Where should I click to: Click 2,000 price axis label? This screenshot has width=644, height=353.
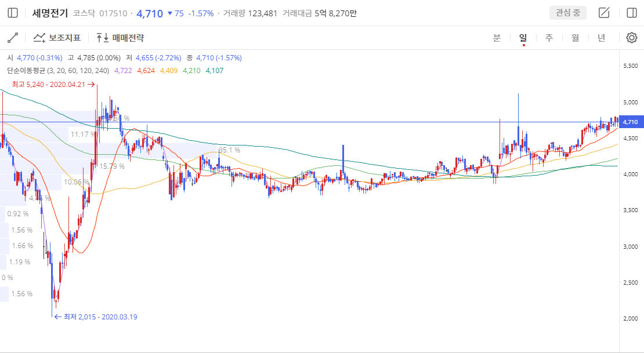[x=631, y=318]
